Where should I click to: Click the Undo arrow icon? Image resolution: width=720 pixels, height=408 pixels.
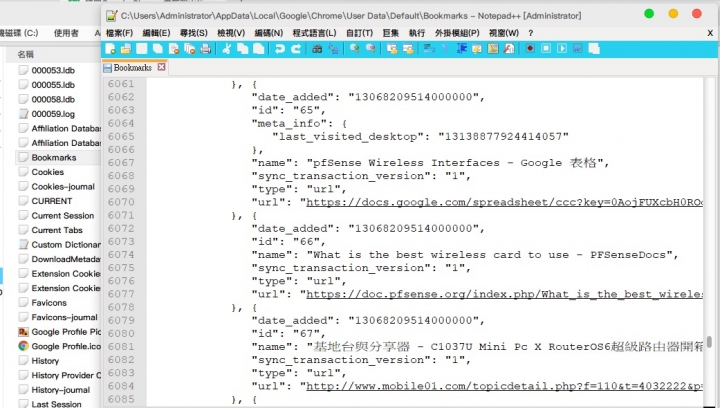pyautogui.click(x=280, y=49)
